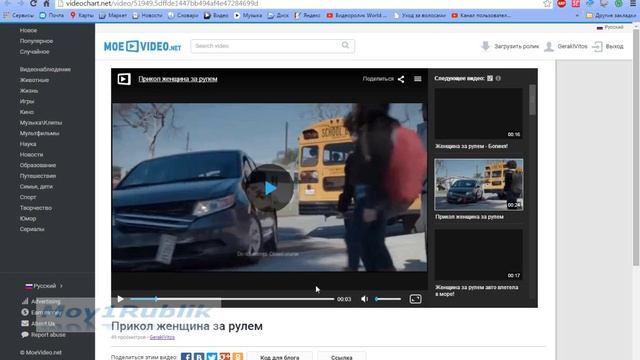Open the Музыка/Клипы category
The width and height of the screenshot is (640, 360).
point(41,122)
